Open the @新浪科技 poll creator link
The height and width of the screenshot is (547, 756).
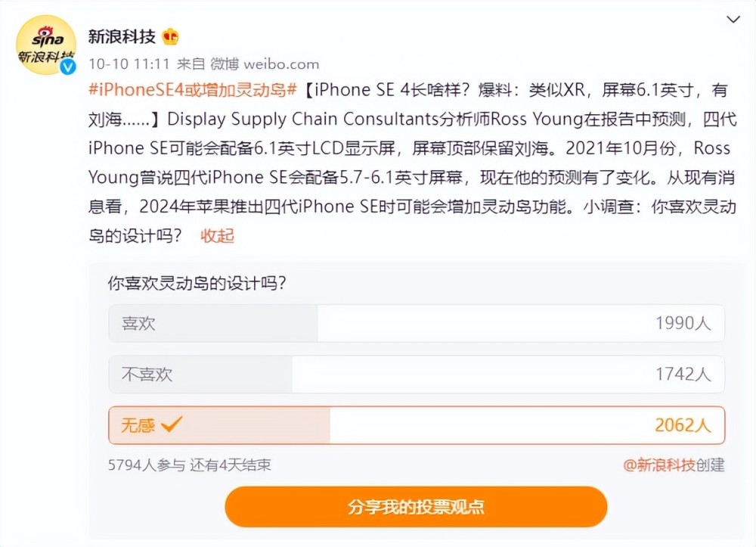tap(658, 465)
